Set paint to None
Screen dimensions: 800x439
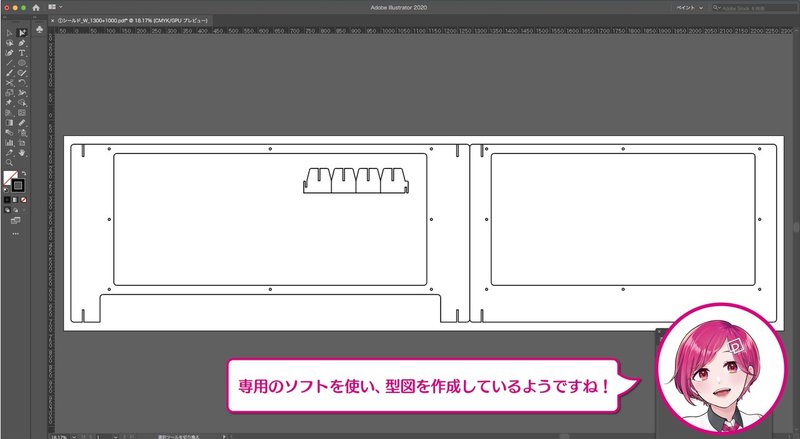(x=23, y=200)
